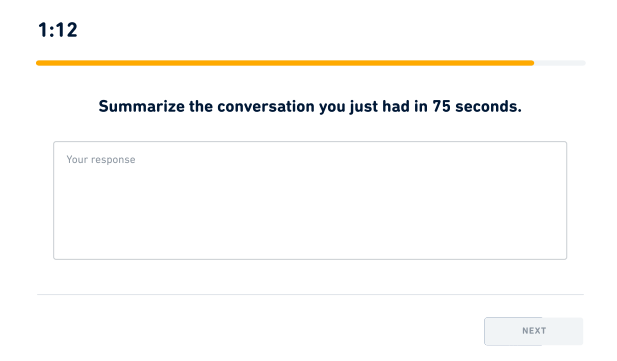Click the middle of the orange progress bar
Image resolution: width=617 pixels, height=361 pixels.
[x=285, y=63]
